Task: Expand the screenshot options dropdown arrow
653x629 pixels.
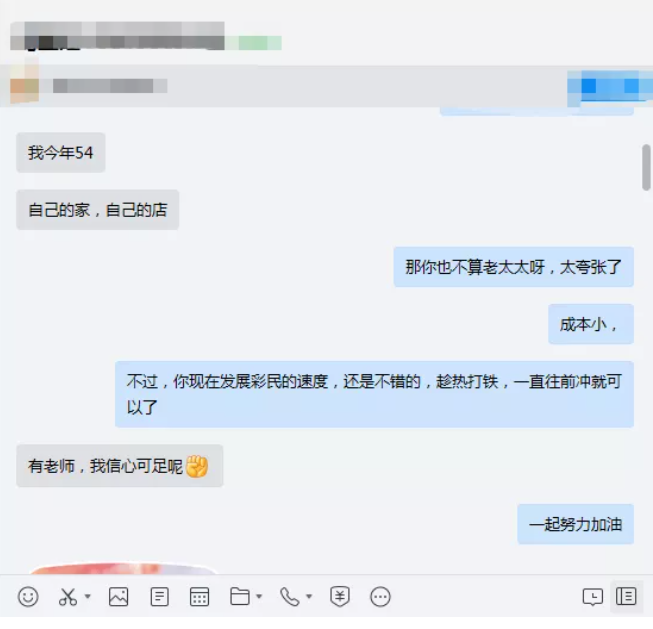Action: point(87,596)
